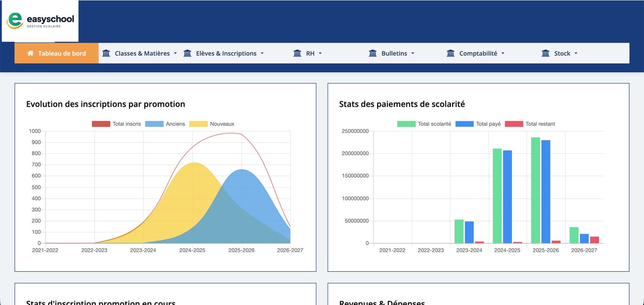Click the building icon beside Classes & Matières
Image resolution: width=644 pixels, height=305 pixels.
click(106, 53)
